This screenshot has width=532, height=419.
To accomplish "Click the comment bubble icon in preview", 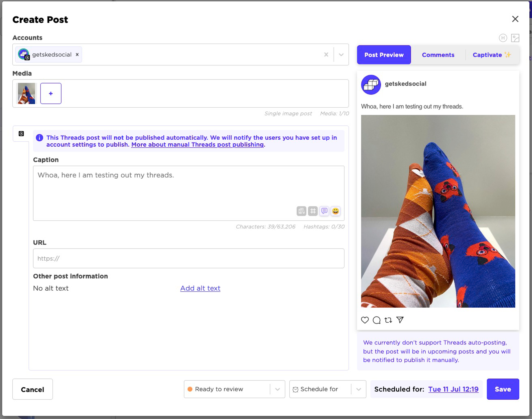I will [376, 320].
